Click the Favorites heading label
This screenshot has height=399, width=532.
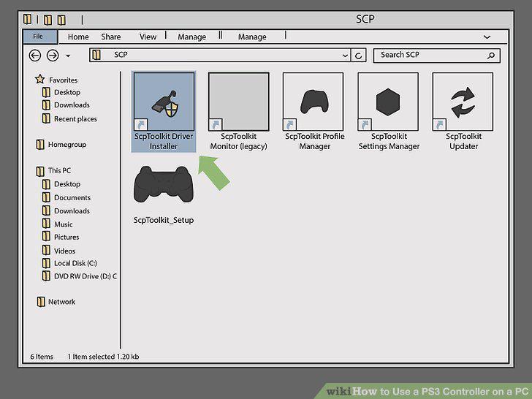63,80
